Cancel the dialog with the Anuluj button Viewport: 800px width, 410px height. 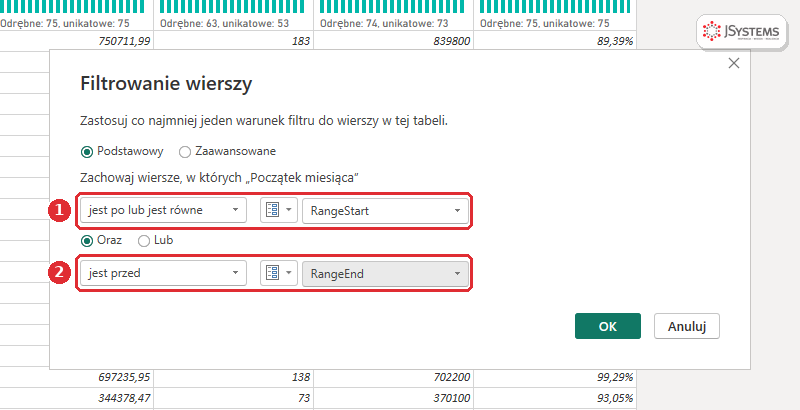click(x=687, y=326)
